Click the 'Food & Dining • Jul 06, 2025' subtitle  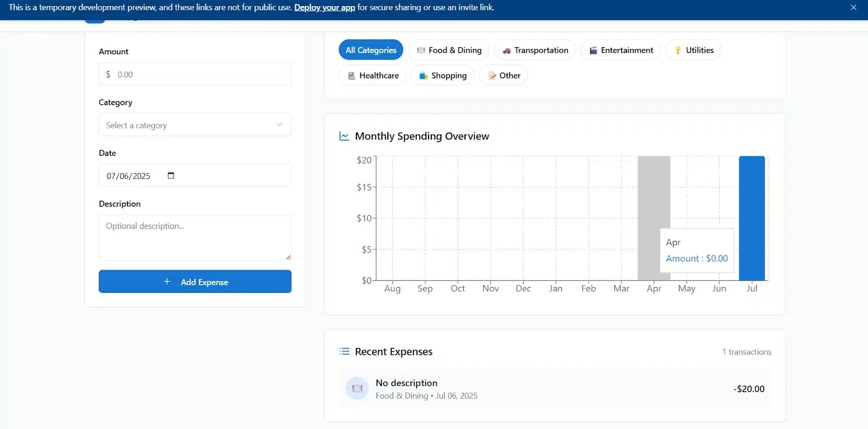pos(426,396)
